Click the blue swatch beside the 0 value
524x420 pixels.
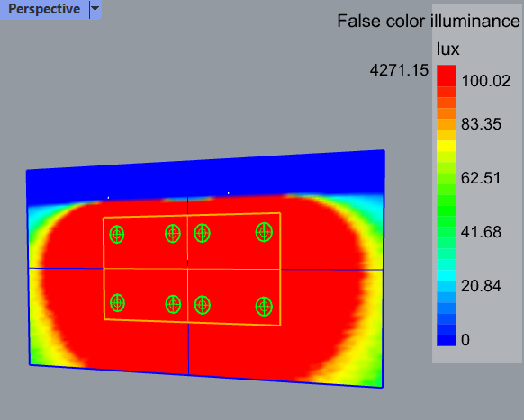447,340
